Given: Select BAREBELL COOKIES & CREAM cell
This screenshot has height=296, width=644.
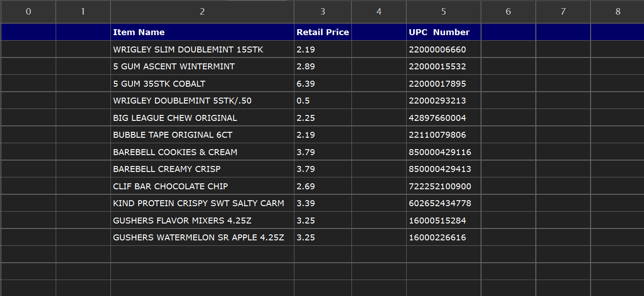Looking at the screenshot, I should pos(202,152).
